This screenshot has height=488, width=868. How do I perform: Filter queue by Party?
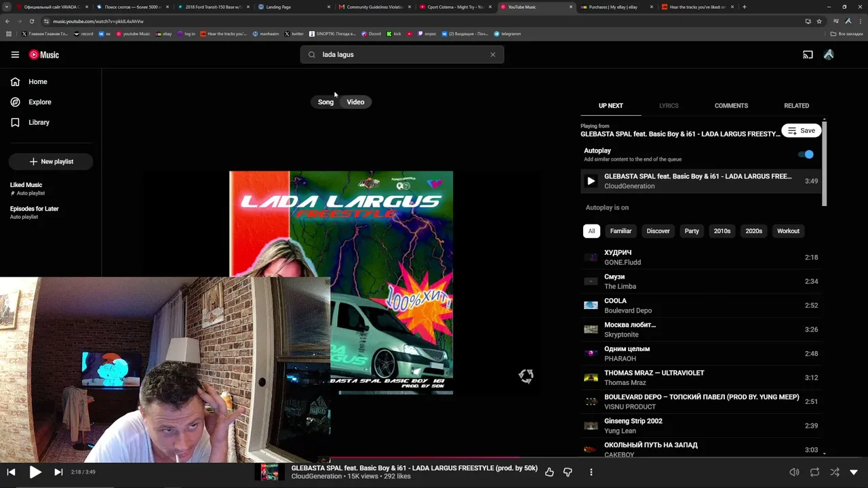[692, 231]
